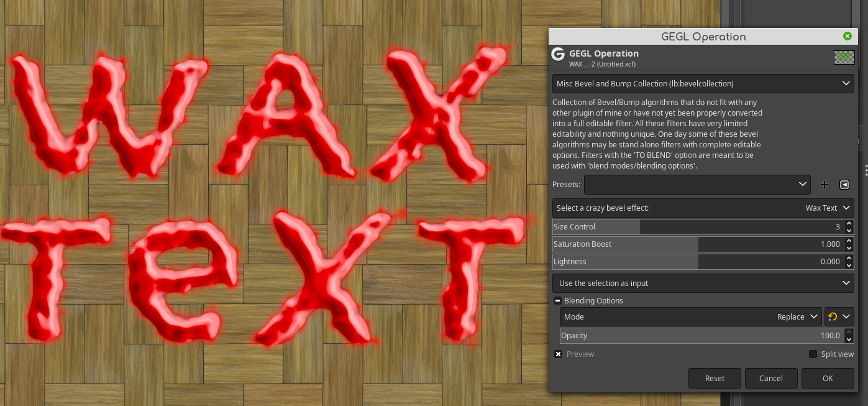
Task: Open the Presets combo box
Action: click(x=697, y=184)
